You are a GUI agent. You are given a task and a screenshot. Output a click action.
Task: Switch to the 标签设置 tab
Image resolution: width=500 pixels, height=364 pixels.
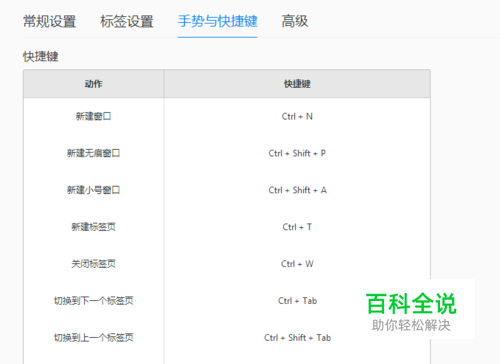pyautogui.click(x=127, y=21)
